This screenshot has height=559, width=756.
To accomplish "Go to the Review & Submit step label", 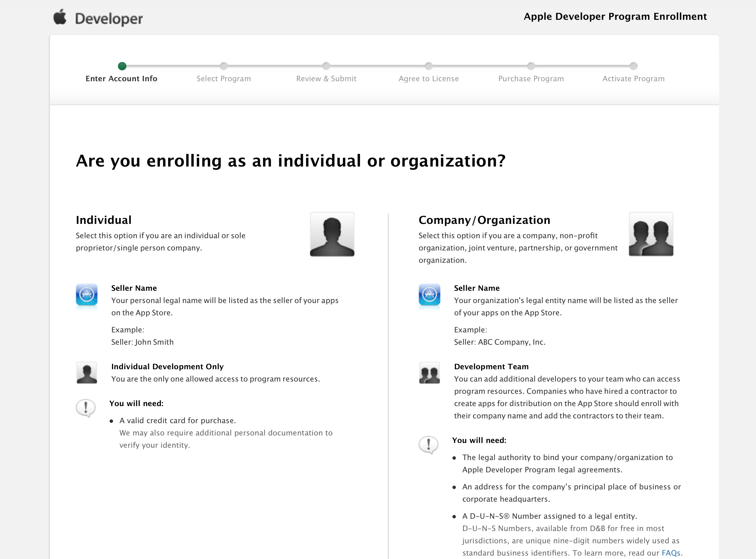I will [x=326, y=79].
